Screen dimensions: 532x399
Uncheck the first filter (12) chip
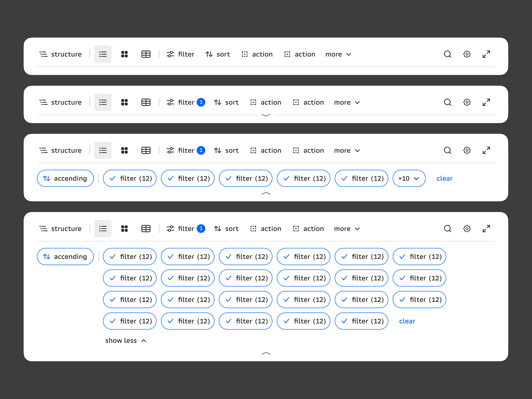click(130, 178)
